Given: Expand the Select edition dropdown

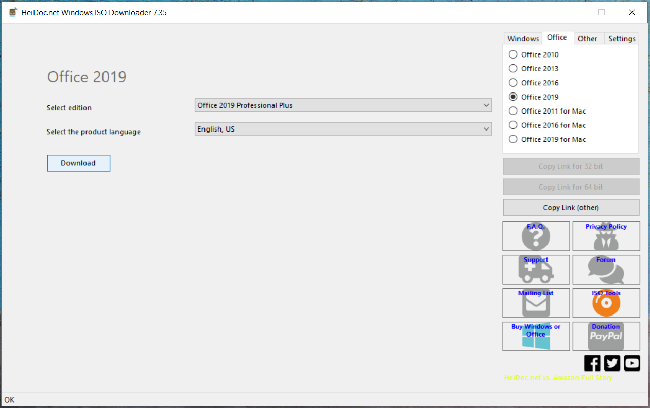Looking at the screenshot, I should pyautogui.click(x=343, y=105).
